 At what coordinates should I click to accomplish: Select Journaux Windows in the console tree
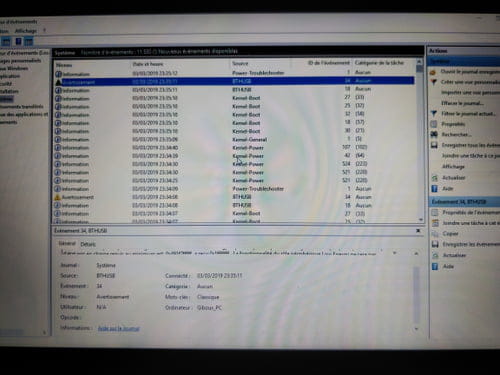pyautogui.click(x=14, y=68)
